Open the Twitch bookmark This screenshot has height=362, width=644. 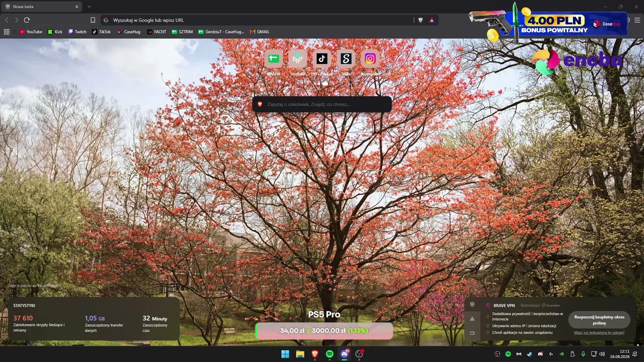coord(77,32)
